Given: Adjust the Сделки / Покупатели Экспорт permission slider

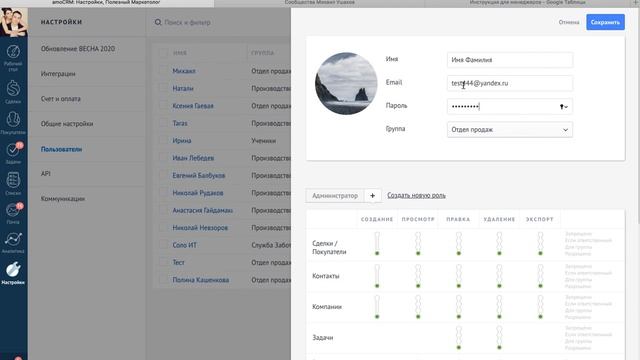Looking at the screenshot, I should tap(540, 244).
